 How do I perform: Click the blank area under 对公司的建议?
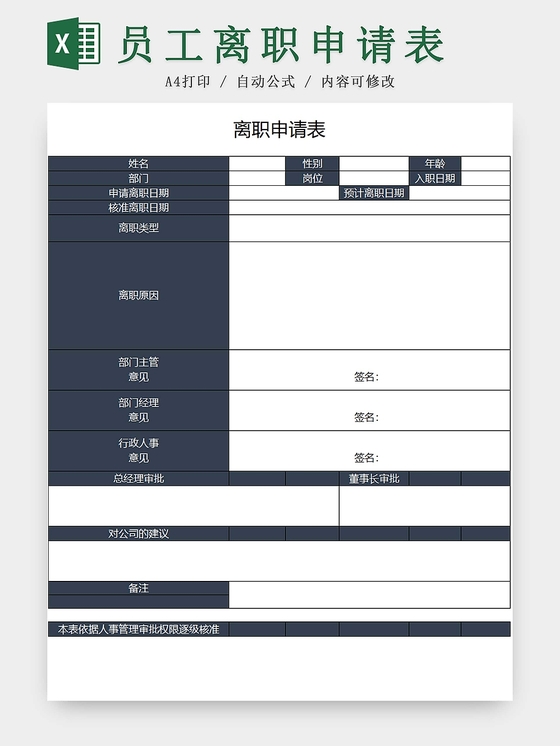click(x=279, y=561)
